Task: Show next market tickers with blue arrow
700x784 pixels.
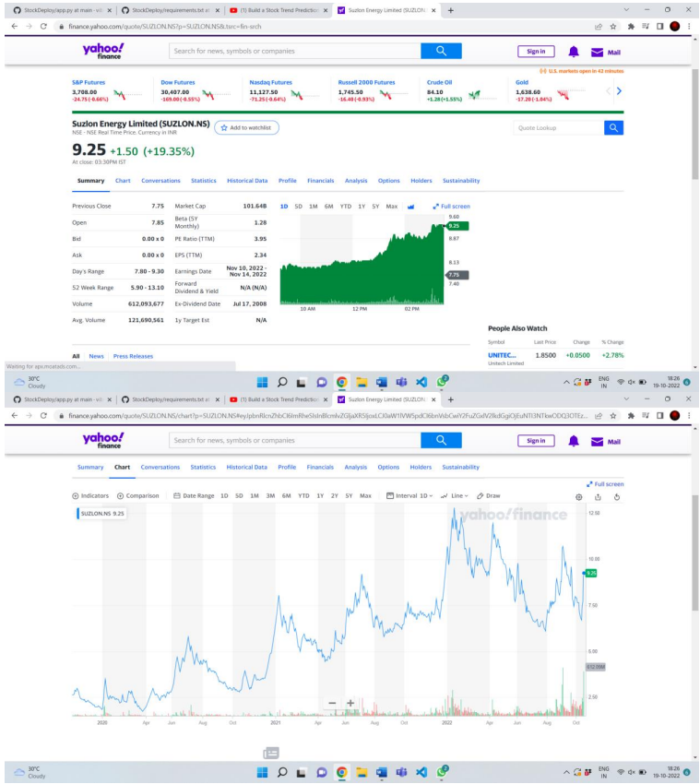Action: [x=619, y=91]
